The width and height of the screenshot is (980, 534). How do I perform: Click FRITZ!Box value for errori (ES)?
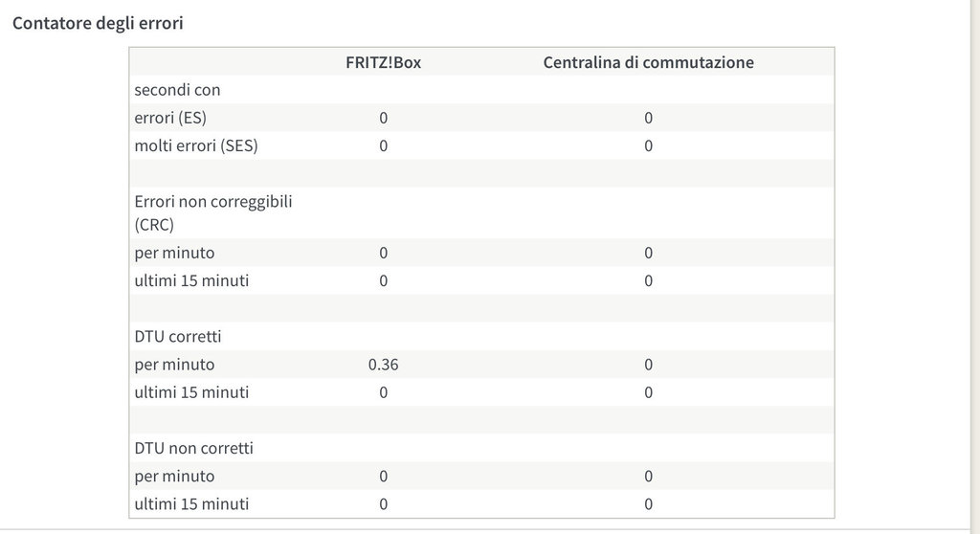pos(383,118)
